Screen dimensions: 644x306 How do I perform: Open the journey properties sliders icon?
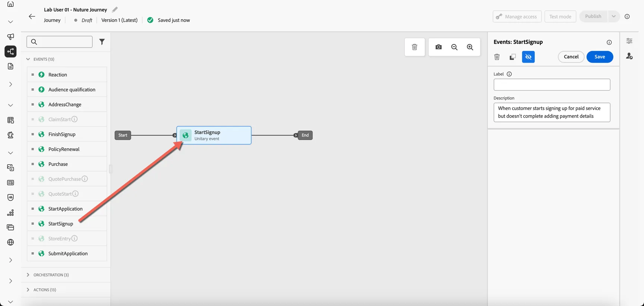(629, 41)
